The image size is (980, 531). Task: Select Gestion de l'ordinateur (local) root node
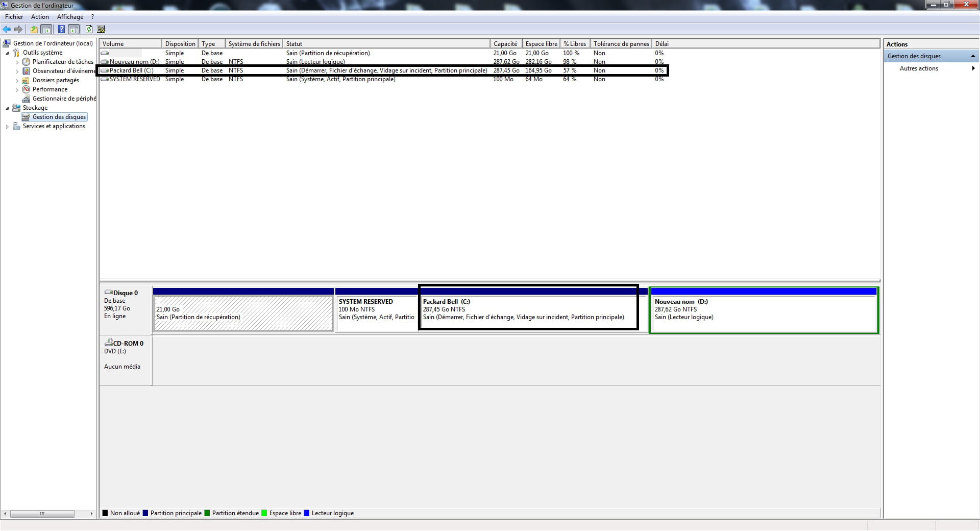click(53, 43)
